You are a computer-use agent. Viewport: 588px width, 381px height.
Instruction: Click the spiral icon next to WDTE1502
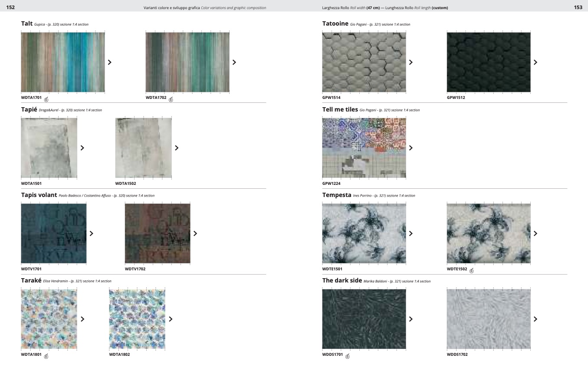(472, 271)
